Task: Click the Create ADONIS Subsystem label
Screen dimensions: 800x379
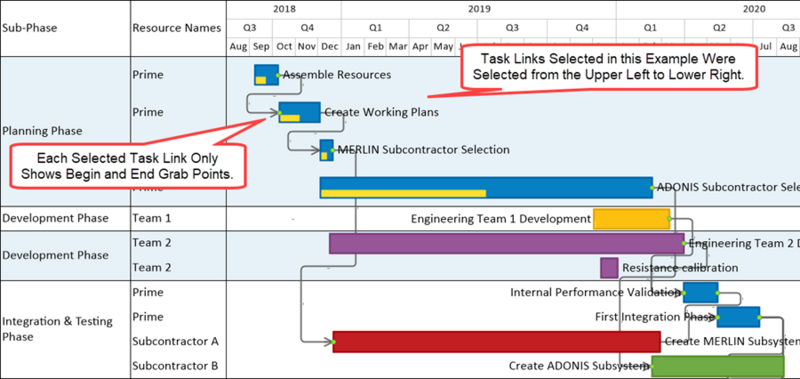Action: pyautogui.click(x=579, y=366)
